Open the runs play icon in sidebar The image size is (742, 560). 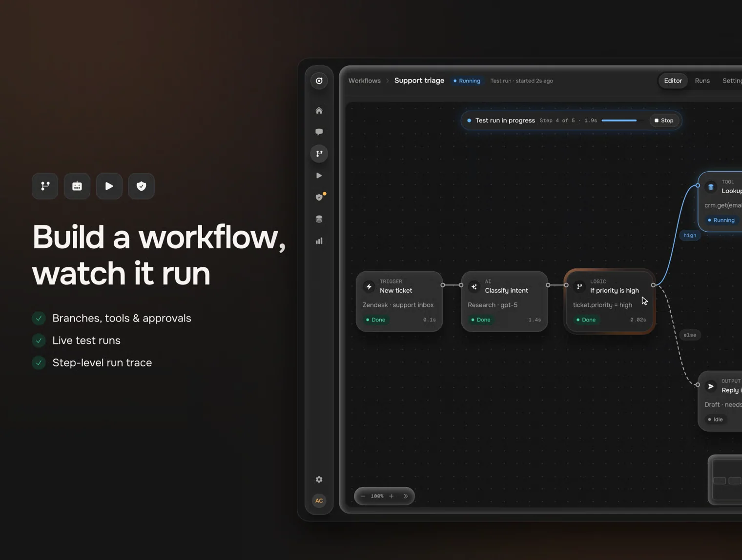click(x=319, y=176)
